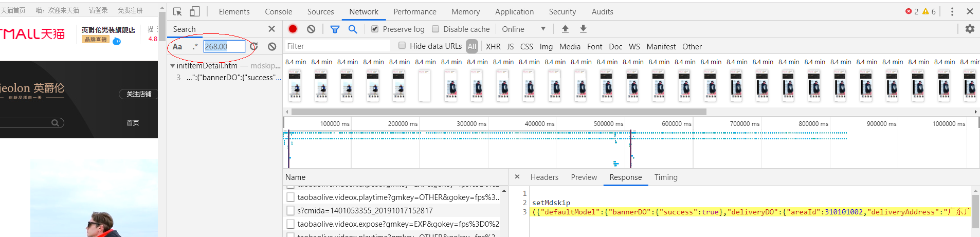Check the Hide data URLs option
The width and height of the screenshot is (980, 237).
point(402,46)
